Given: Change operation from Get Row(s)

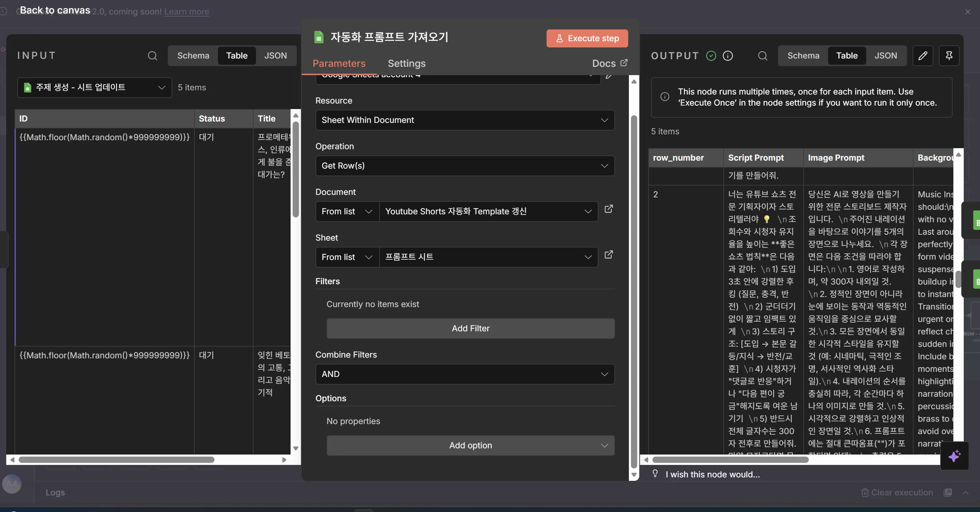Looking at the screenshot, I should [465, 165].
